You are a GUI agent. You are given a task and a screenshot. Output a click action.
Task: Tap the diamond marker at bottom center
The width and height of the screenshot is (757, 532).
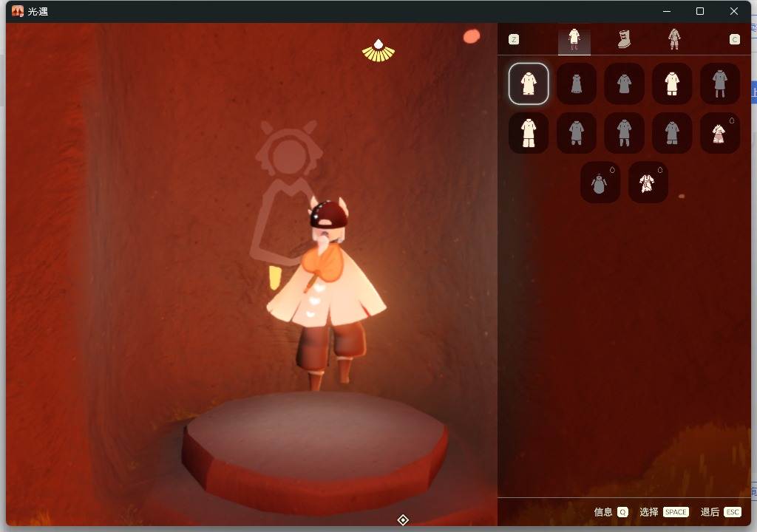(x=403, y=520)
